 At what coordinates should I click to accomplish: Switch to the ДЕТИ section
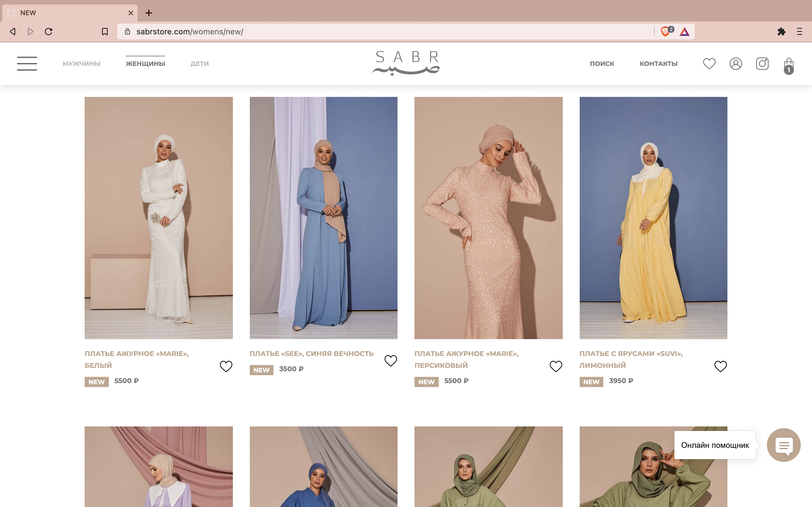(x=200, y=64)
